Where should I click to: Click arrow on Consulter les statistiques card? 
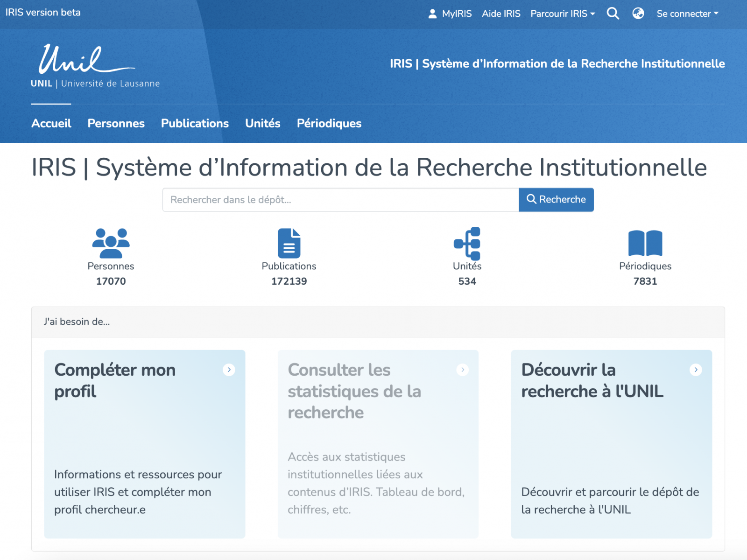[462, 370]
